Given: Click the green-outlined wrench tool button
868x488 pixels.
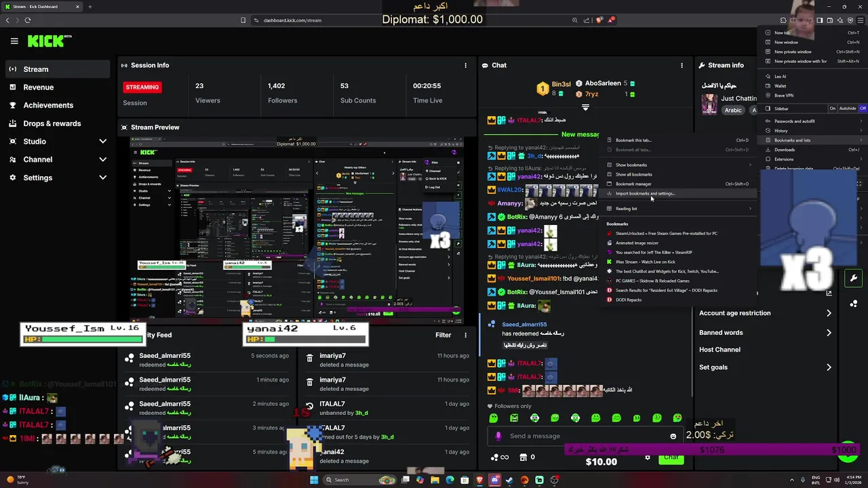Looking at the screenshot, I should point(853,278).
